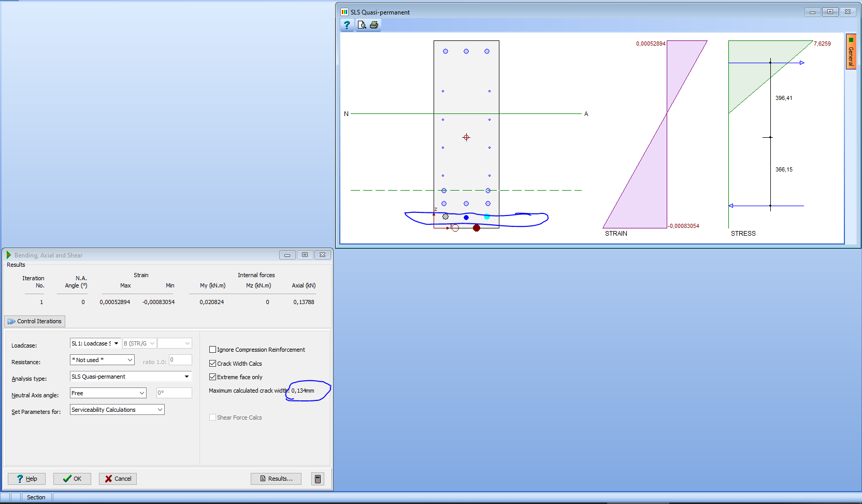
Task: Open print preview in the SLS window toolbar
Action: click(363, 24)
